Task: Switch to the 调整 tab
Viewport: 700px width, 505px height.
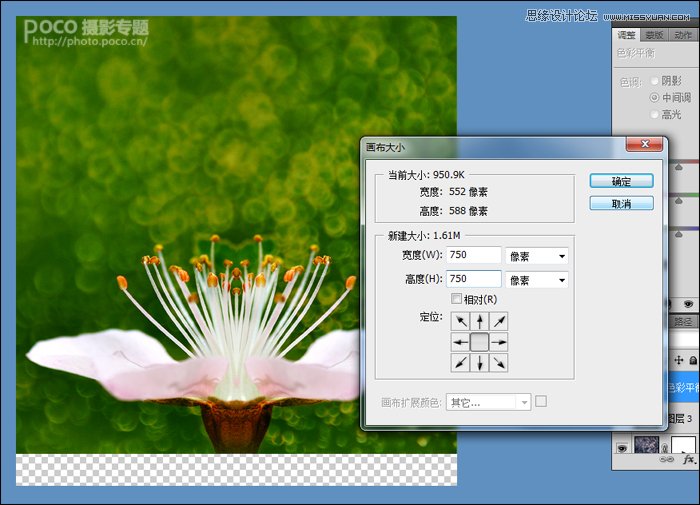Action: pyautogui.click(x=626, y=35)
